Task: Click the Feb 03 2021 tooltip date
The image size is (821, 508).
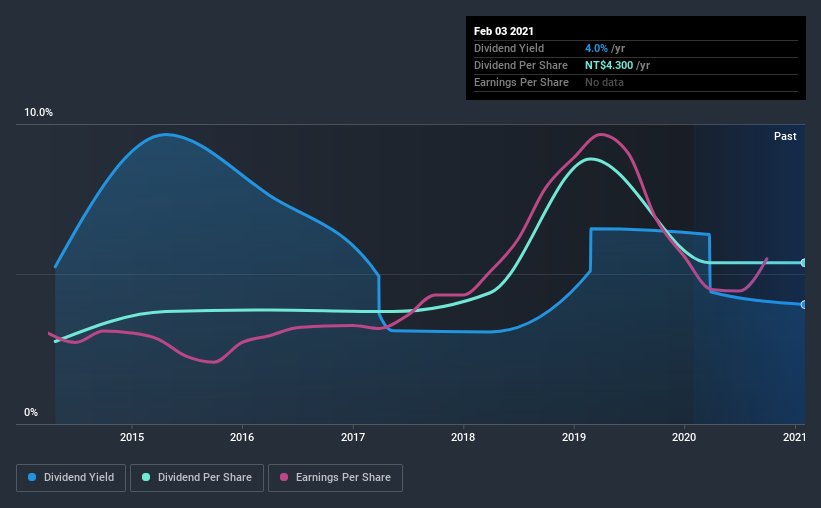Action: click(504, 31)
